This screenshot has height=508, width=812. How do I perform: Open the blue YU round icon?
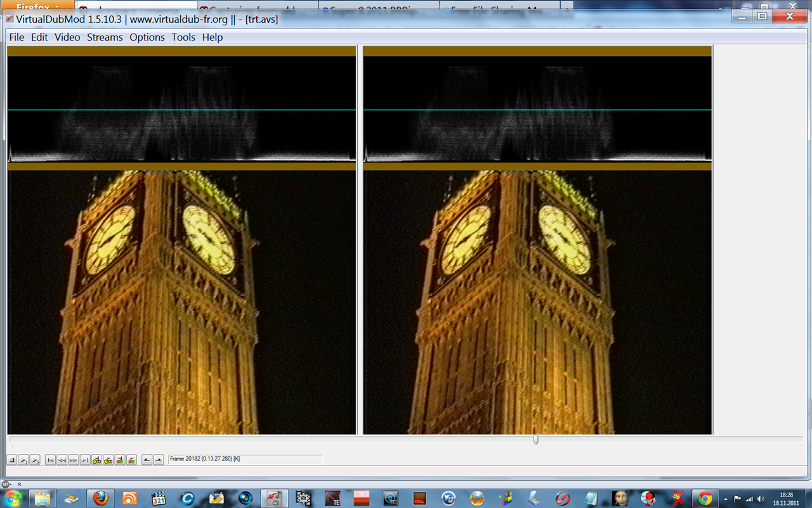coord(449,498)
